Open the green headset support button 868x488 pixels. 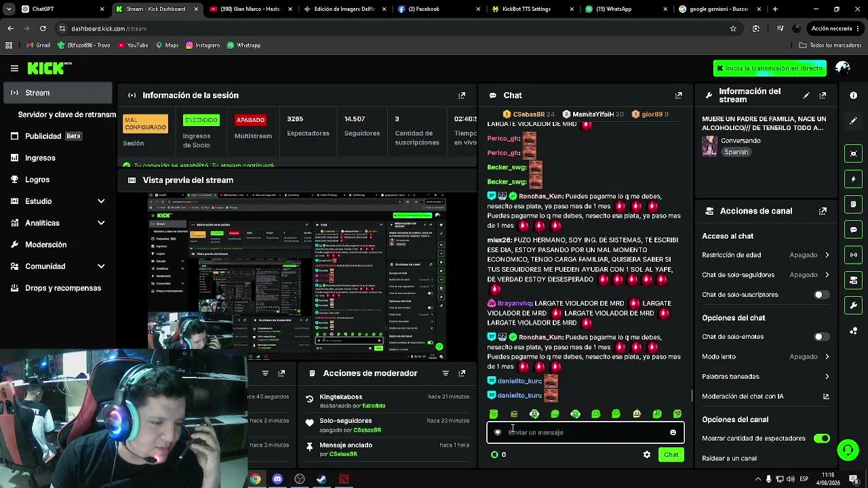(848, 449)
